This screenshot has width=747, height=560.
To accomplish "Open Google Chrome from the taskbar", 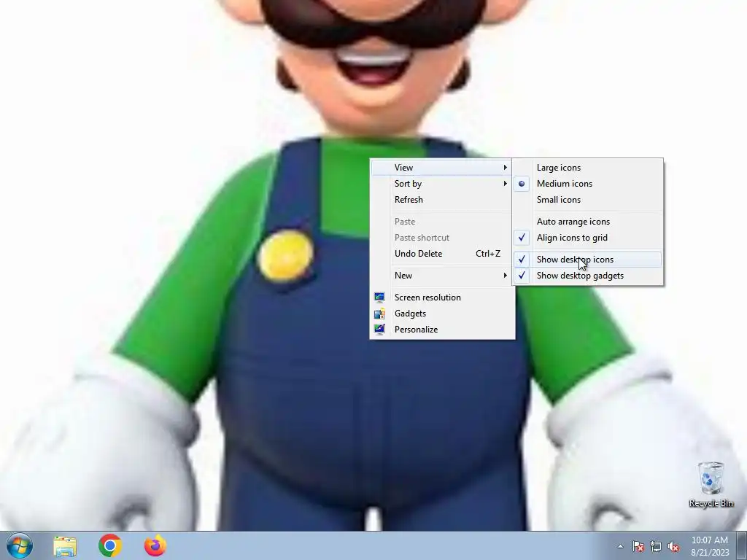I will [x=110, y=545].
